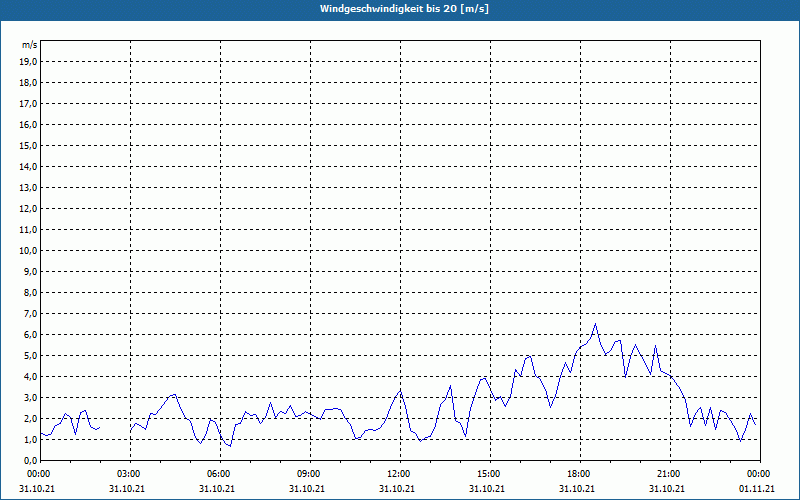The height and width of the screenshot is (500, 800).
Task: Click the highest wind speed peak after 18:00
Action: (595, 324)
